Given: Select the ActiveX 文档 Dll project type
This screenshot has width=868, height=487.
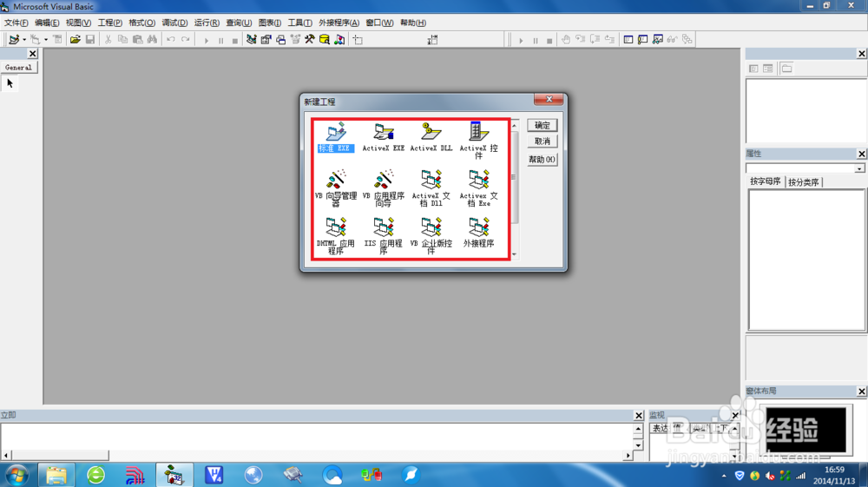Looking at the screenshot, I should point(431,188).
